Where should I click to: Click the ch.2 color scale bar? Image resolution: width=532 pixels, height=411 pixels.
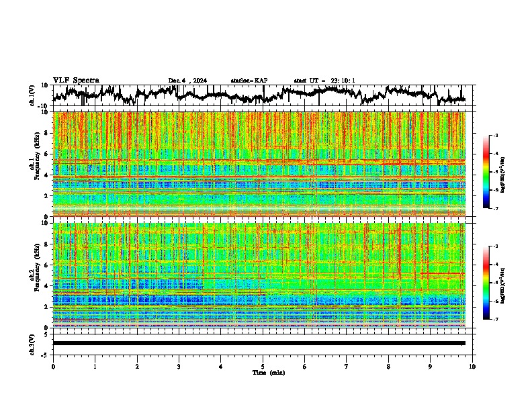(486, 283)
